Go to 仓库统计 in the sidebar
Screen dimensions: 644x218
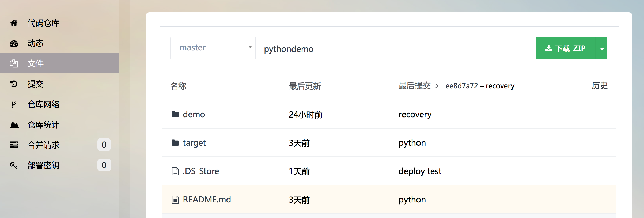pyautogui.click(x=43, y=125)
